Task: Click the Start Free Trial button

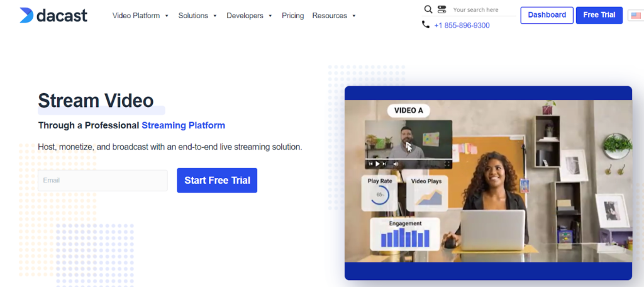Action: [217, 180]
